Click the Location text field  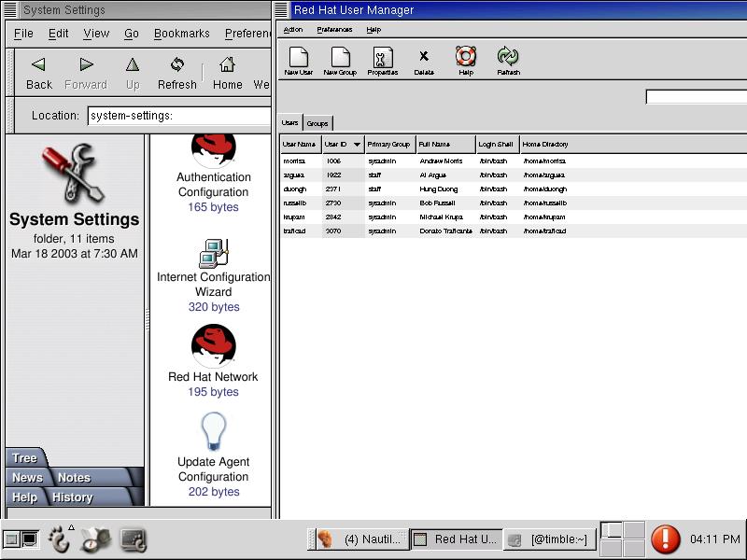[x=178, y=116]
